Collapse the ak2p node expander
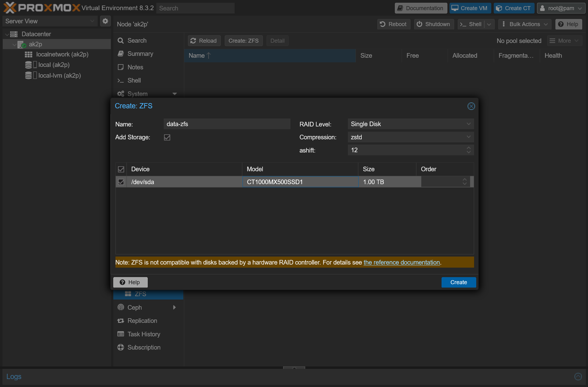 click(14, 45)
